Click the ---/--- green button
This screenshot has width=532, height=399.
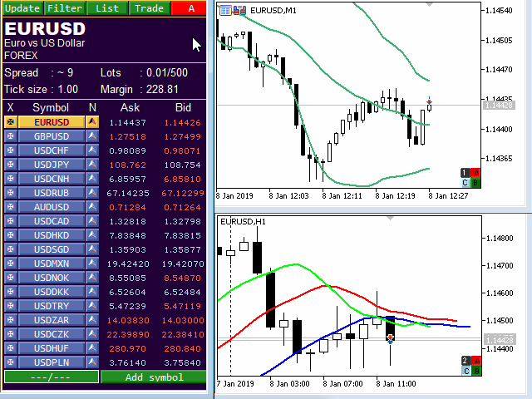coord(52,377)
